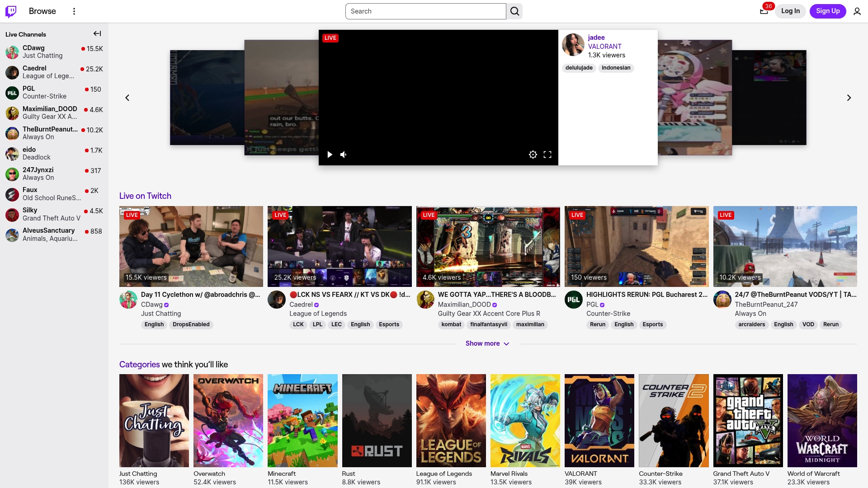Screen dimensions: 868x488
Task: Toggle mute on the featured stream
Action: click(344, 155)
